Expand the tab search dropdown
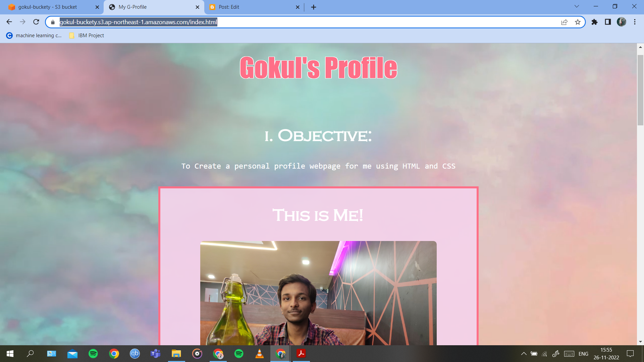 tap(577, 6)
